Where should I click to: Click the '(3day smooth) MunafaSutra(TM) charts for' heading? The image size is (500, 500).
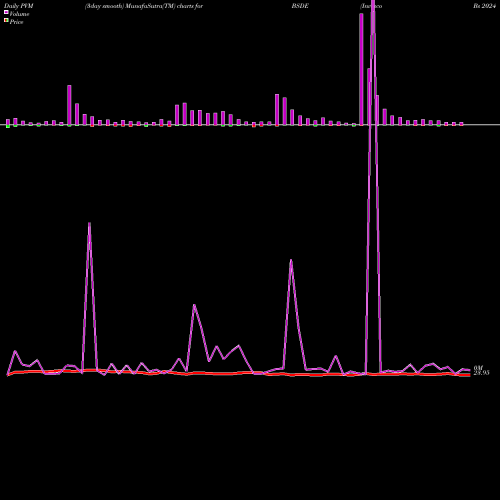coord(144,6)
